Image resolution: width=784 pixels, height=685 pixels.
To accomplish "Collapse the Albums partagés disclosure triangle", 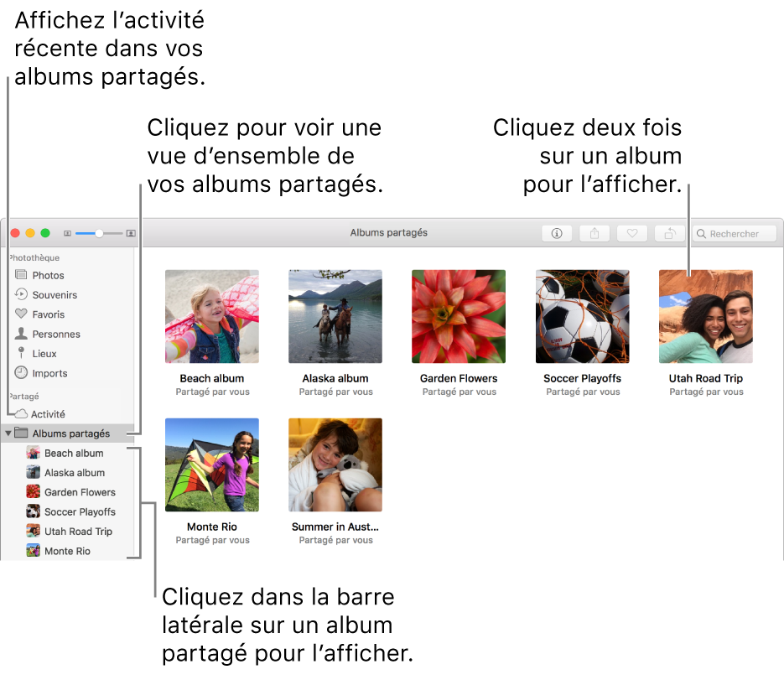I will (8, 434).
